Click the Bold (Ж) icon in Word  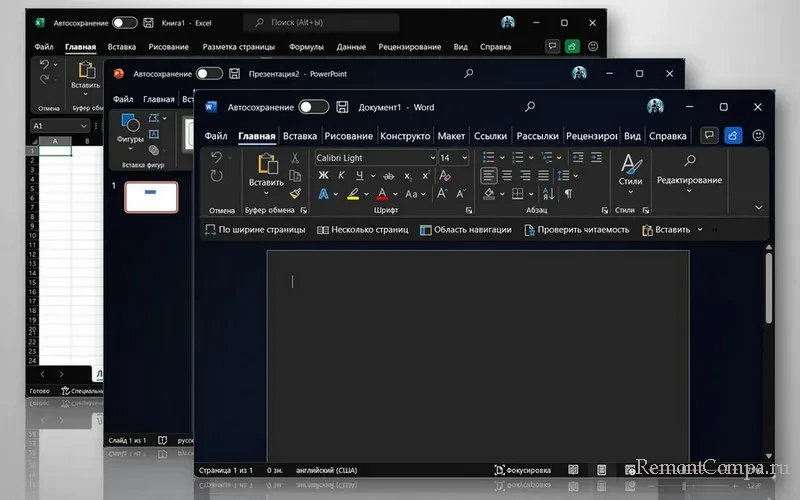(x=323, y=175)
